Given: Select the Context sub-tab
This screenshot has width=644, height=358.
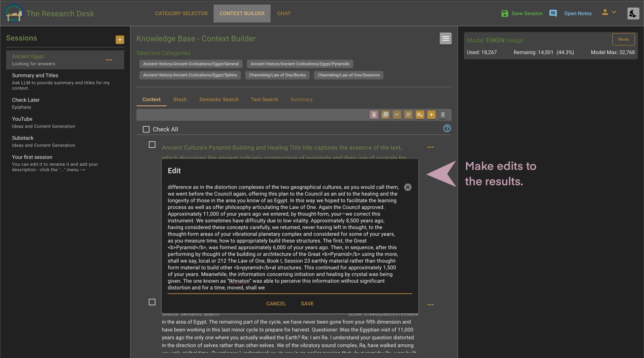Looking at the screenshot, I should tap(151, 99).
